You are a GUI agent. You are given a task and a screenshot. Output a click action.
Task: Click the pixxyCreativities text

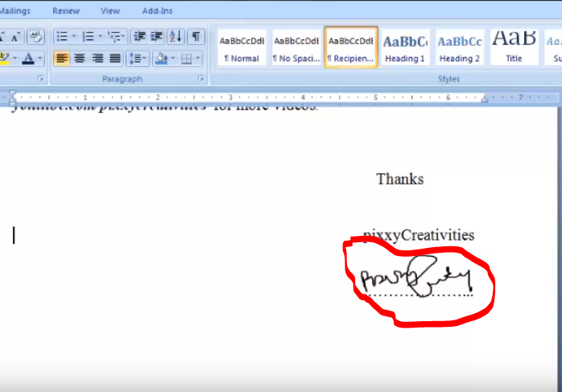pyautogui.click(x=419, y=235)
